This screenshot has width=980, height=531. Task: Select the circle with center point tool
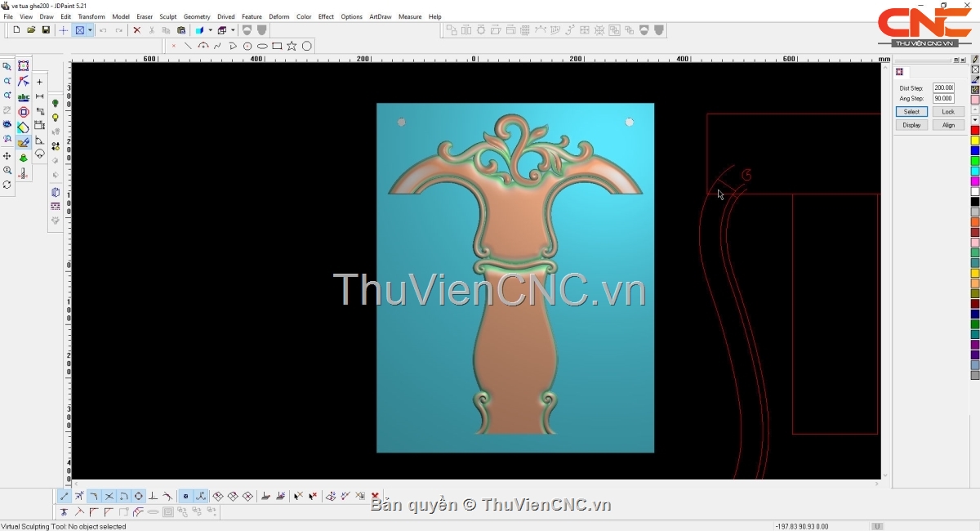pyautogui.click(x=247, y=46)
